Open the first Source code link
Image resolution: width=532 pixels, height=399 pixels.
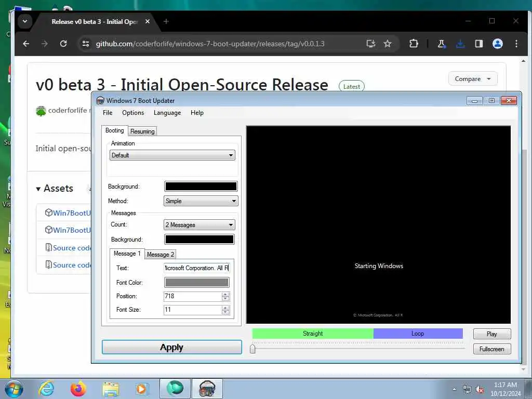tap(72, 248)
